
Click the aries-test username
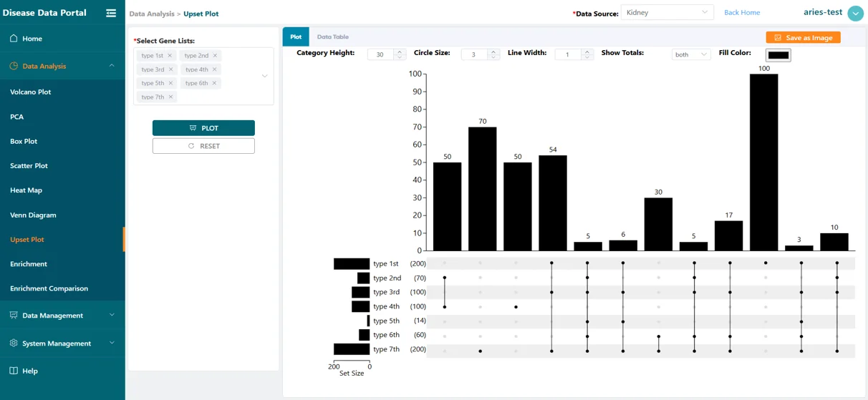point(823,12)
